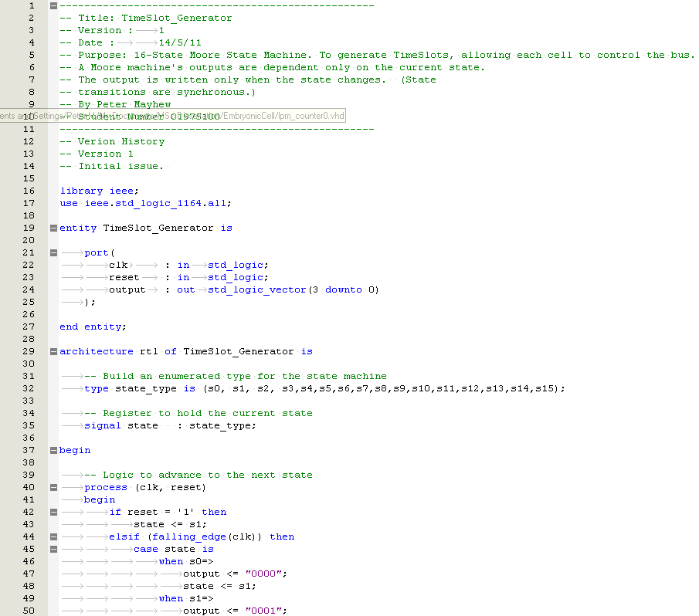Collapse the elsif falling_edge(clk) fold marker
Screen dimensions: 699x616
[53, 536]
